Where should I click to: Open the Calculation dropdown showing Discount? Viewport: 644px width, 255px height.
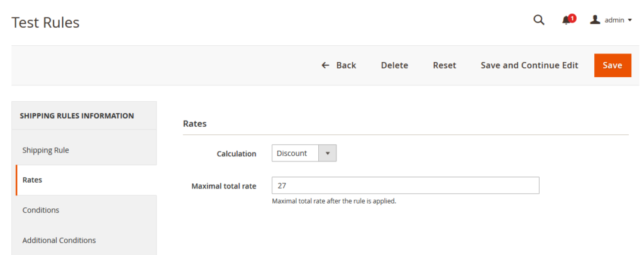coord(296,153)
